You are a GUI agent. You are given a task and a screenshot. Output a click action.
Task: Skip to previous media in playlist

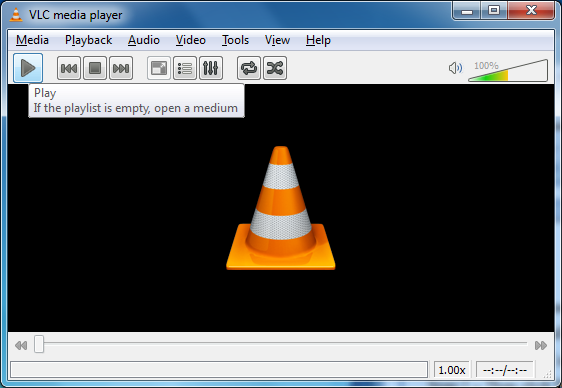[x=69, y=68]
